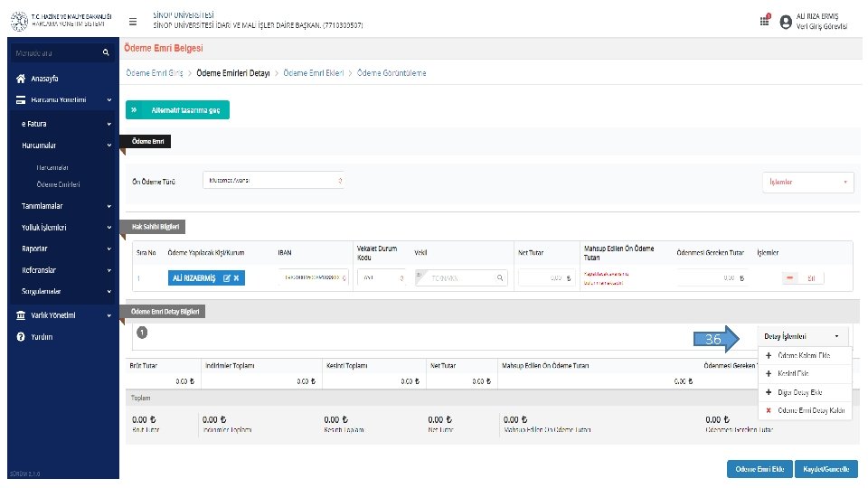Select Kesinti Ekle menu entry
This screenshot has width=868, height=488.
click(805, 374)
